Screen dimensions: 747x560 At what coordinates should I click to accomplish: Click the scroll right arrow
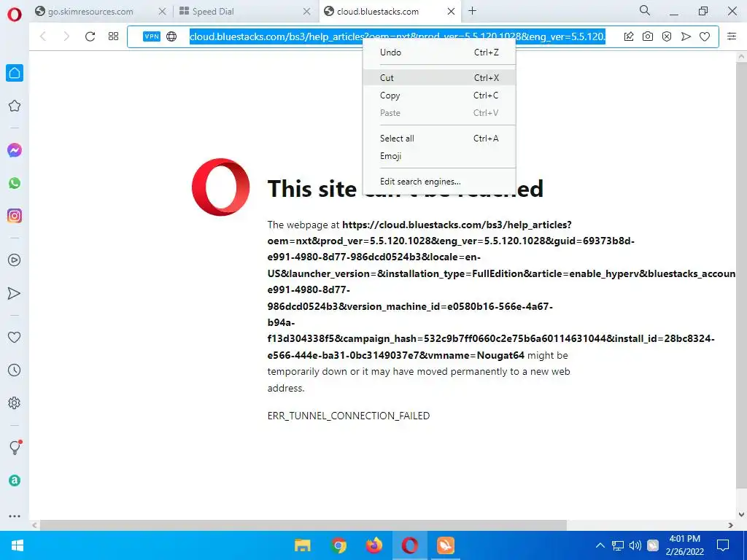[731, 525]
